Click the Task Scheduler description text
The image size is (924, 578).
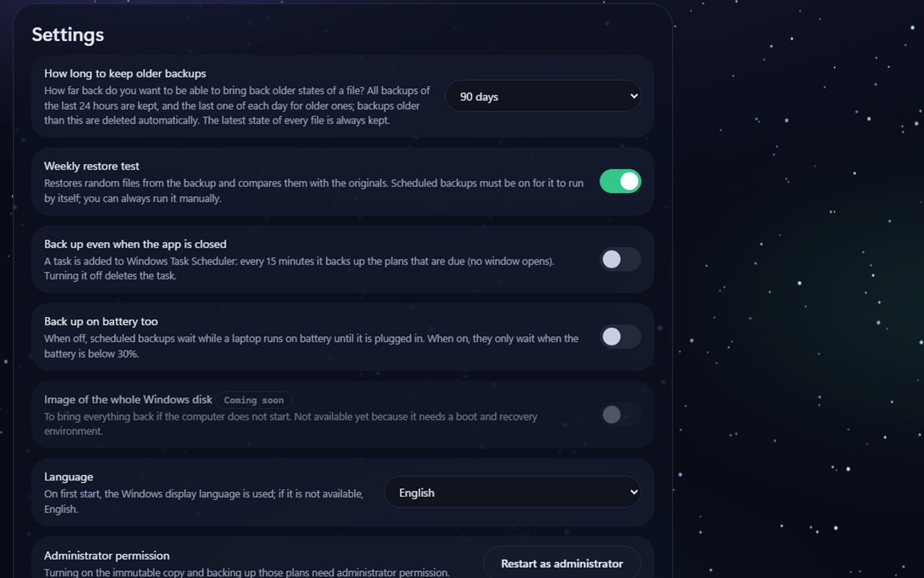click(x=299, y=268)
